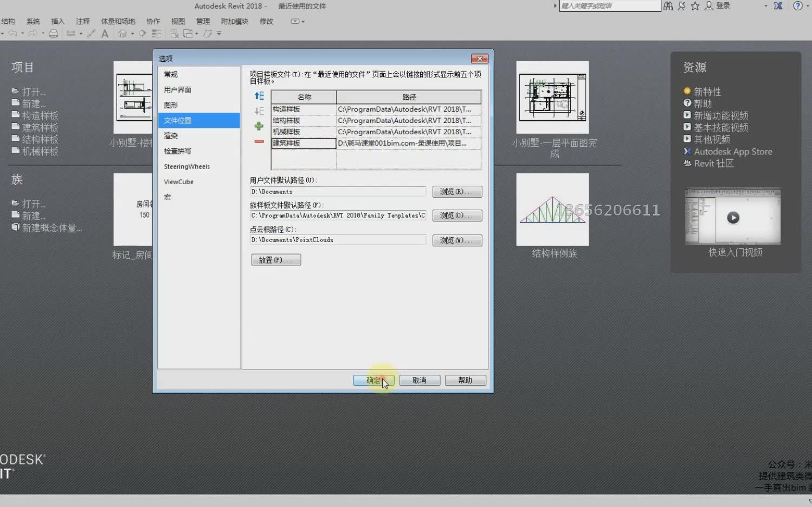This screenshot has height=507, width=812.
Task: Click the 放置(P) button
Action: 276,259
